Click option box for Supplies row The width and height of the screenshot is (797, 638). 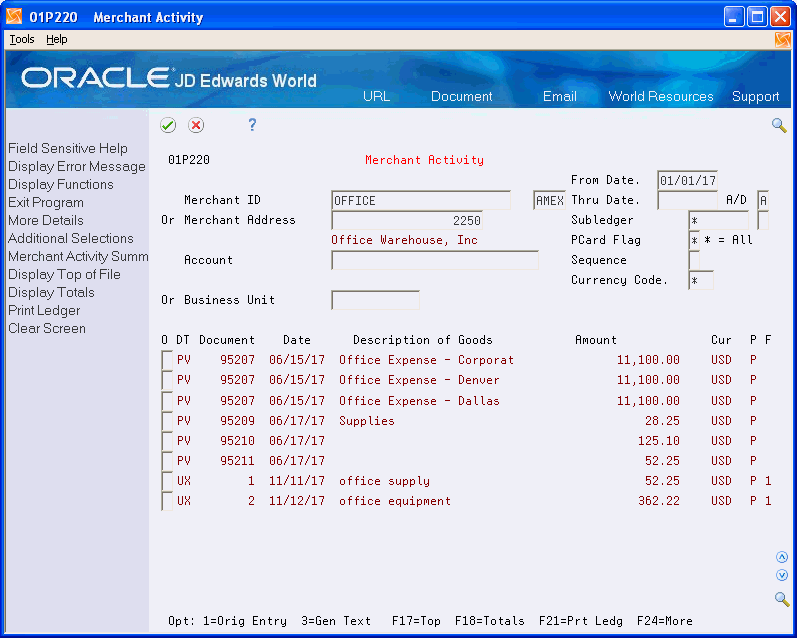[x=167, y=421]
